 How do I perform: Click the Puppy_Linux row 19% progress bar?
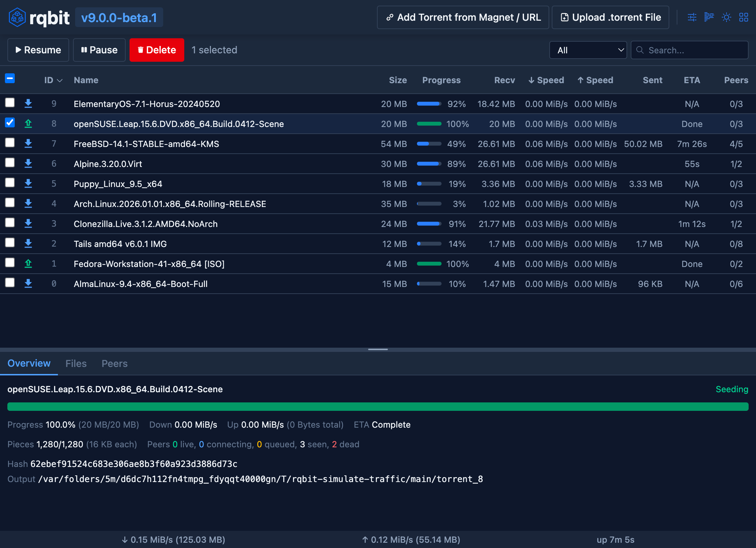pyautogui.click(x=429, y=184)
